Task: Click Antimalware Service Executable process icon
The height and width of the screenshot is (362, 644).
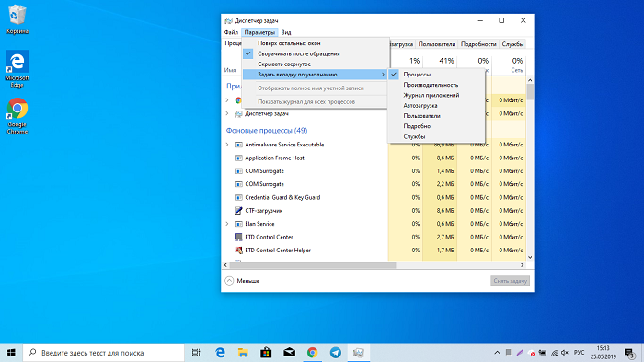Action: 238,145
